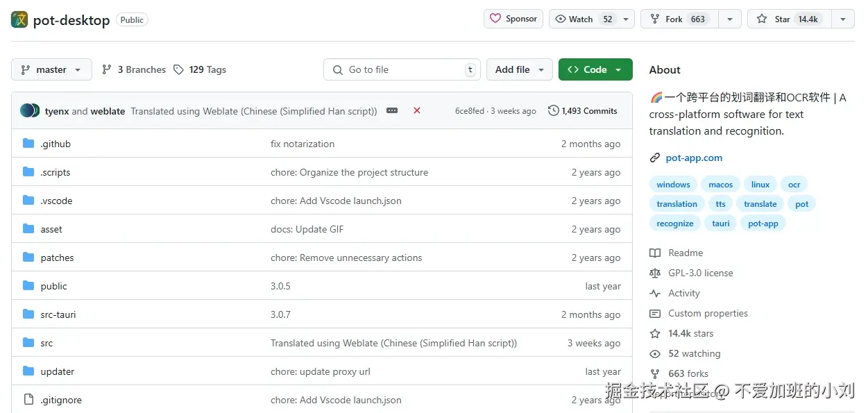Open the .github folder

pyautogui.click(x=56, y=144)
